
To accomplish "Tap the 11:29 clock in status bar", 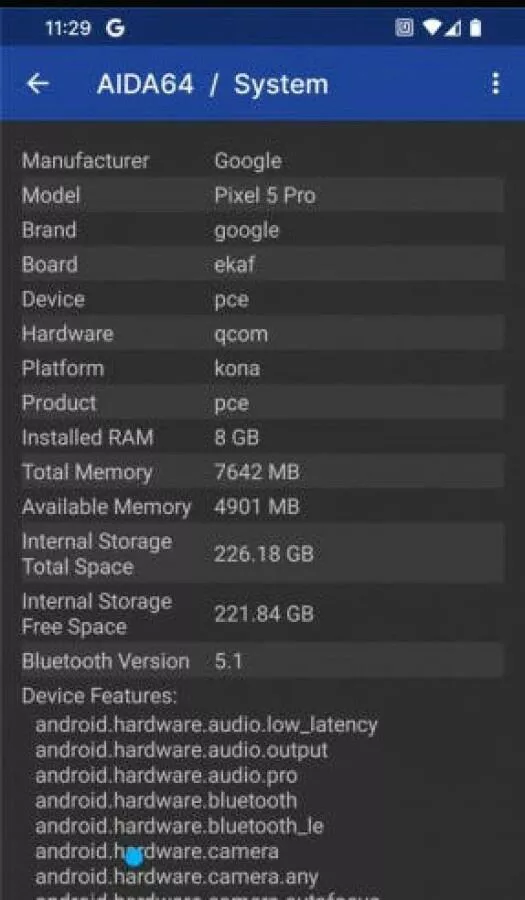I will 68,28.
